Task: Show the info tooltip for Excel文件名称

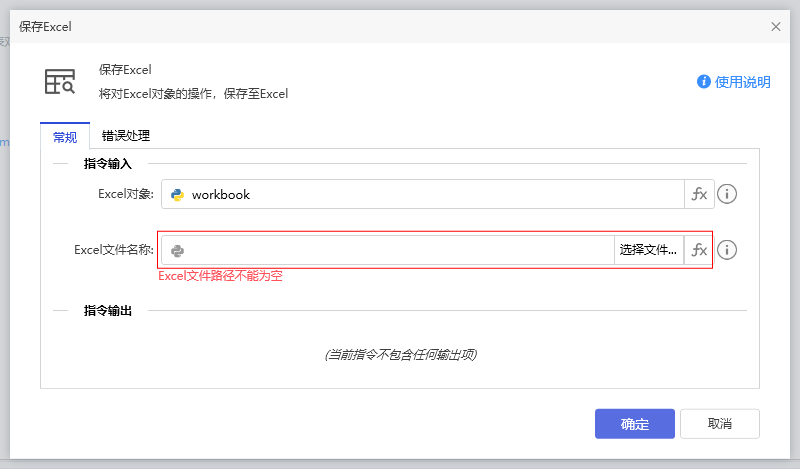Action: tap(728, 250)
